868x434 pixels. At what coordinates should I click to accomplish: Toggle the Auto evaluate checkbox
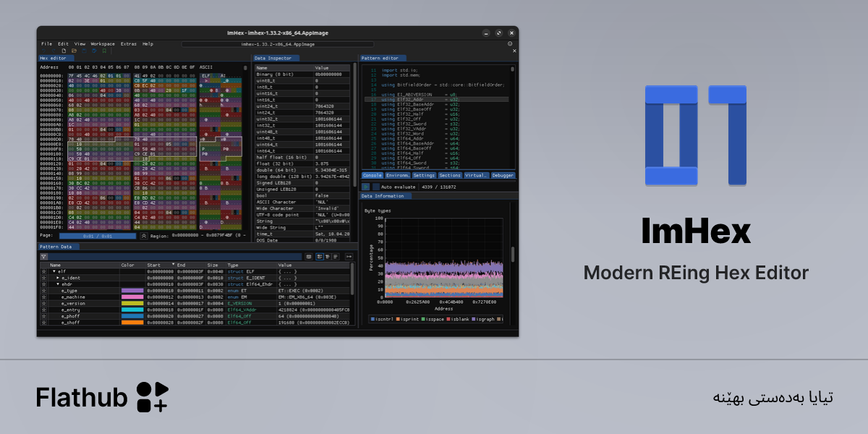click(x=375, y=187)
